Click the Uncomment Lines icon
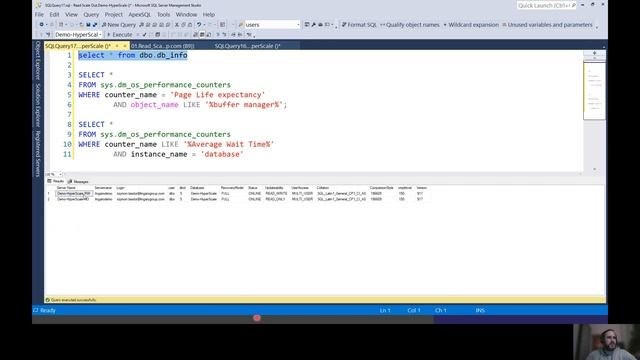 point(224,35)
